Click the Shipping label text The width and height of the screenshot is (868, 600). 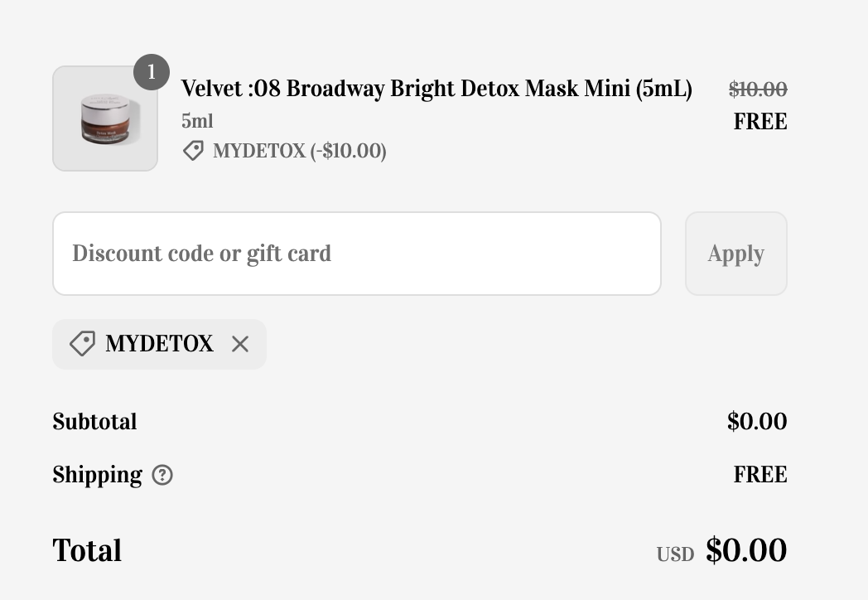[x=97, y=475]
